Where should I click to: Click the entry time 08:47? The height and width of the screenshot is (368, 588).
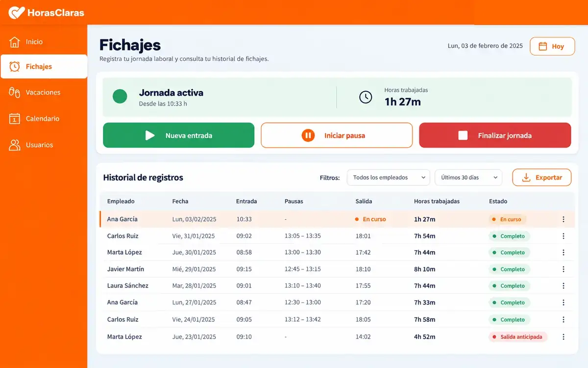[244, 303]
